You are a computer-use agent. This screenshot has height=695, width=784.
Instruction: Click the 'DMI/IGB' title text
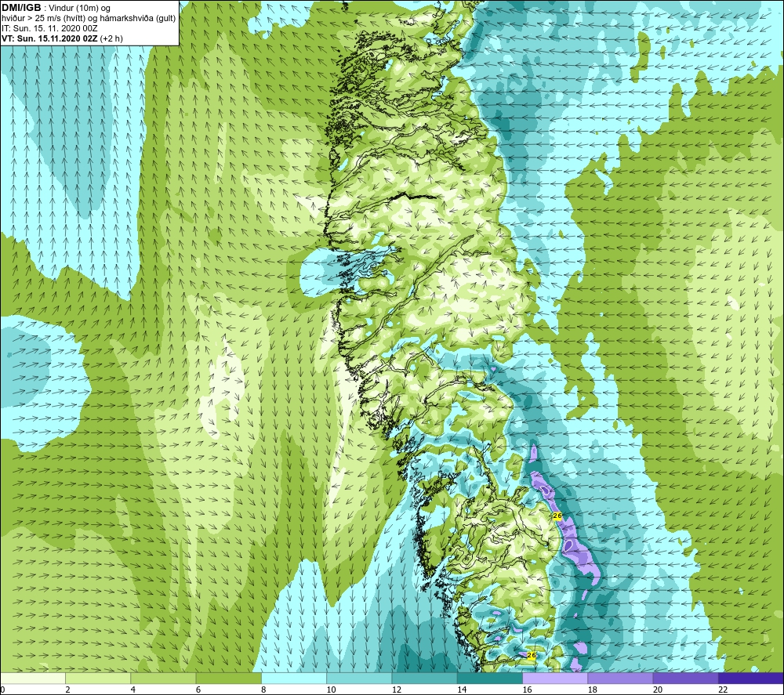coord(21,8)
